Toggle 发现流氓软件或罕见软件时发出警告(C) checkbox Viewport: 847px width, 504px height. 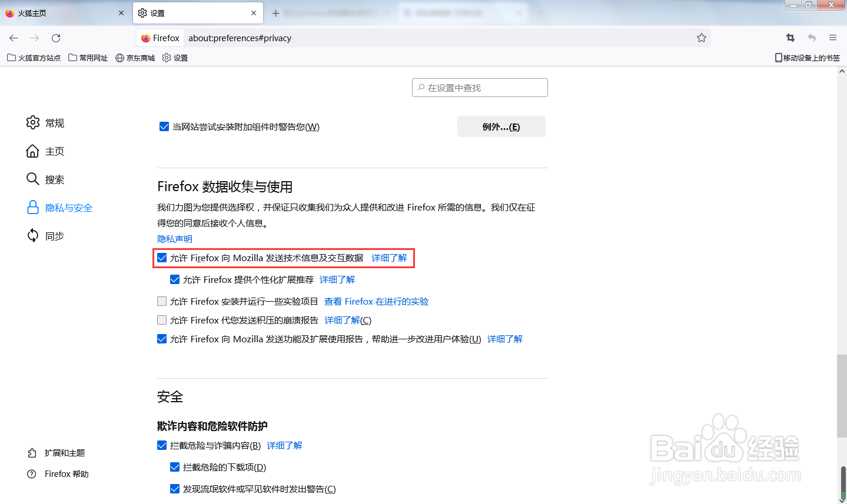pyautogui.click(x=175, y=489)
